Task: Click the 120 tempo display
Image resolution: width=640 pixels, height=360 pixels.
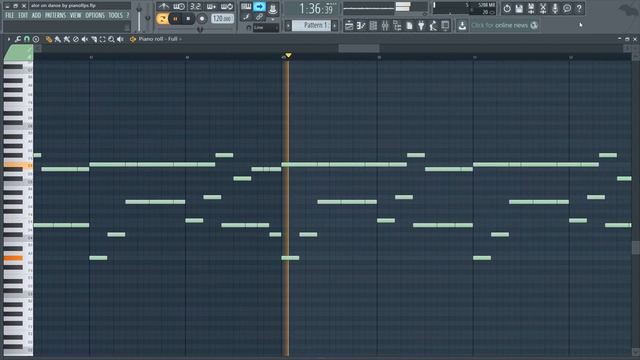Action: click(222, 19)
